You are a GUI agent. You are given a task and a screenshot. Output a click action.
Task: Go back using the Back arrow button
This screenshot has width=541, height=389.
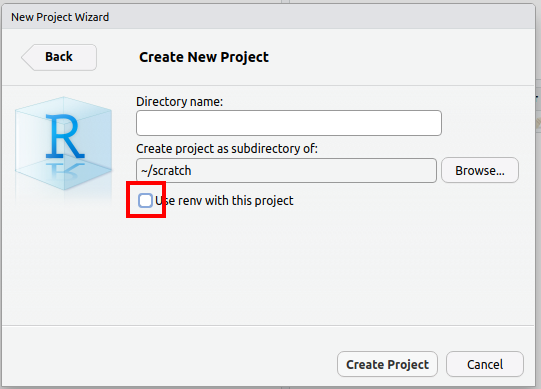59,57
